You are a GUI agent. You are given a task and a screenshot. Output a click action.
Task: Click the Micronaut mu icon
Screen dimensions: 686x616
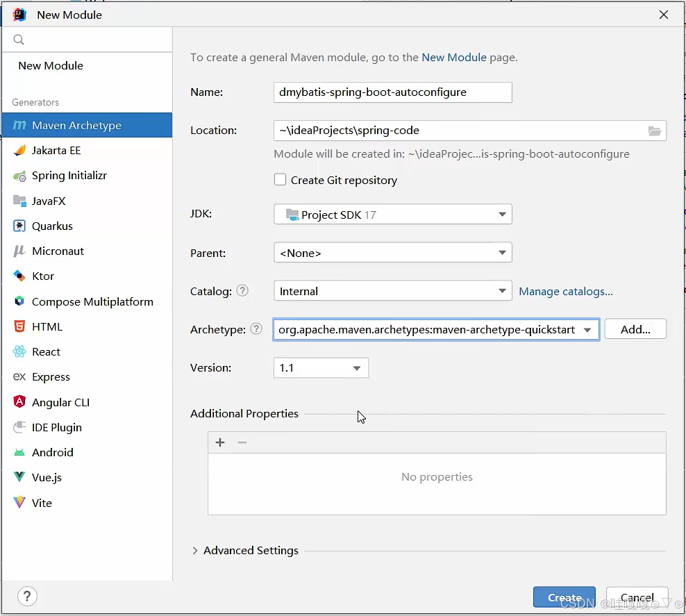[19, 251]
